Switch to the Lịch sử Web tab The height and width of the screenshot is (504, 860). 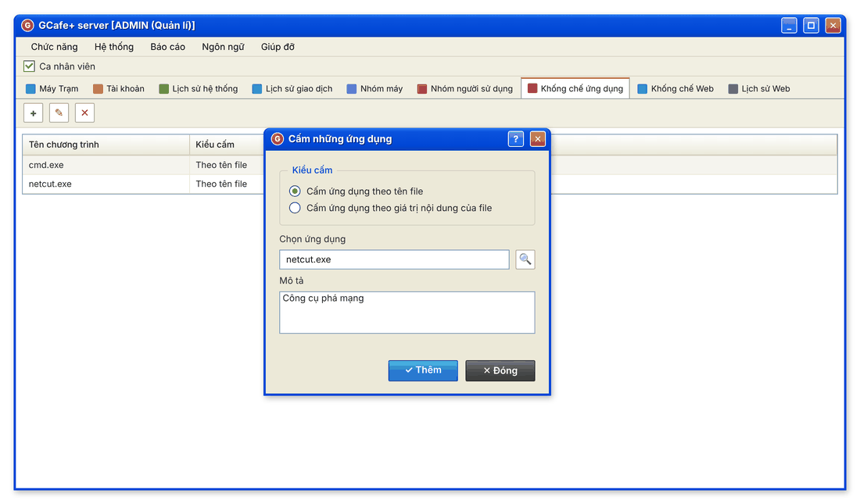pos(759,89)
